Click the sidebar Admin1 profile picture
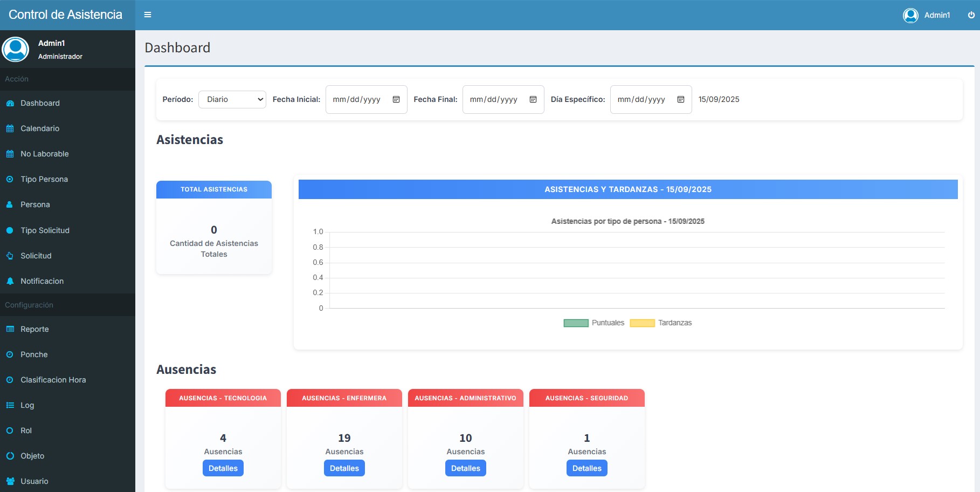Viewport: 980px width, 492px height. click(16, 50)
